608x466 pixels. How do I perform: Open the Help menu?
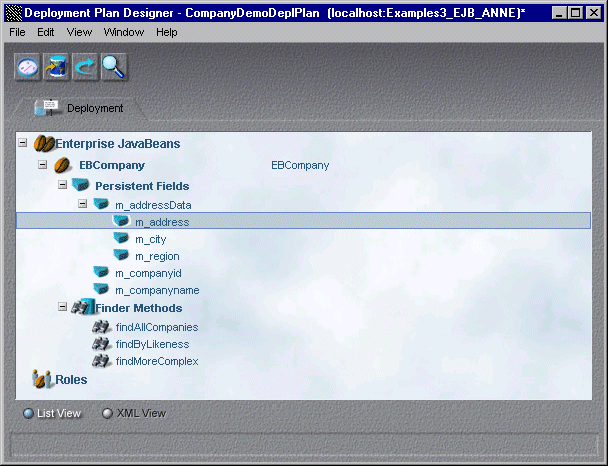167,32
